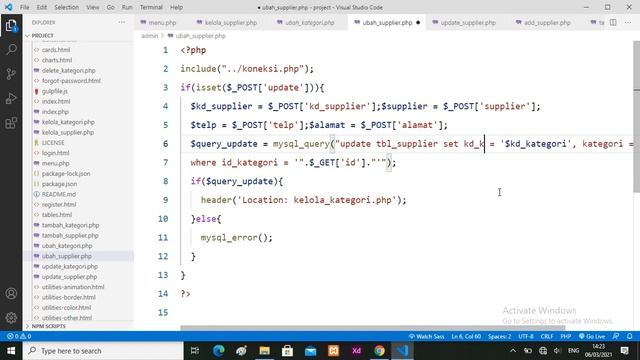Click UTF-8 encoding selector
This screenshot has width=640, height=360.
pyautogui.click(x=526, y=336)
